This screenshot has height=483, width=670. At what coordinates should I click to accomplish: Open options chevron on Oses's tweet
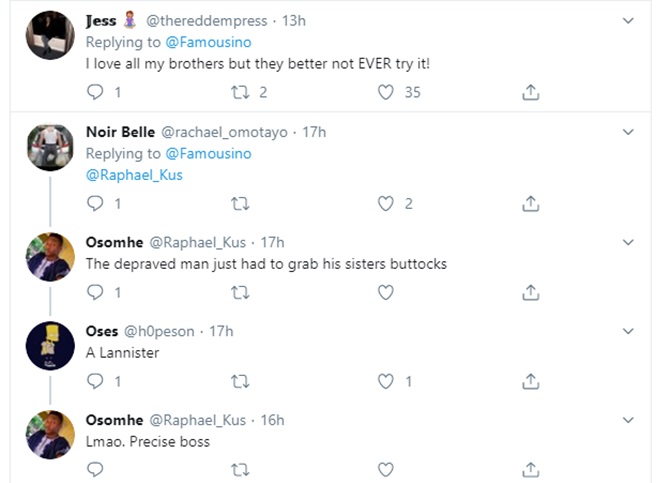628,331
